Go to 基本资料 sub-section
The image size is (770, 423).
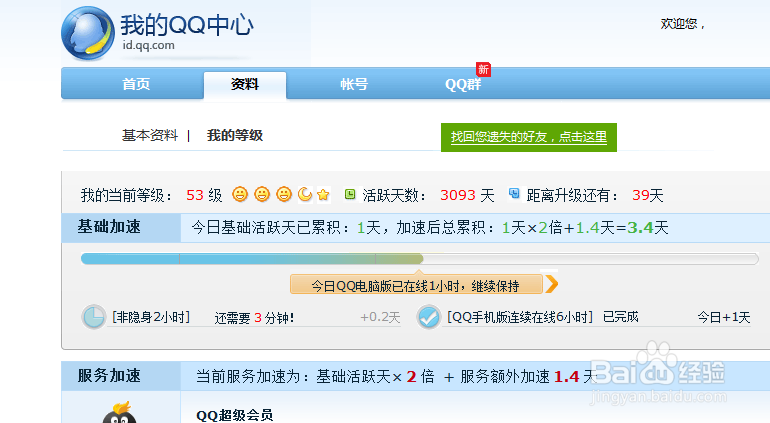tap(150, 135)
